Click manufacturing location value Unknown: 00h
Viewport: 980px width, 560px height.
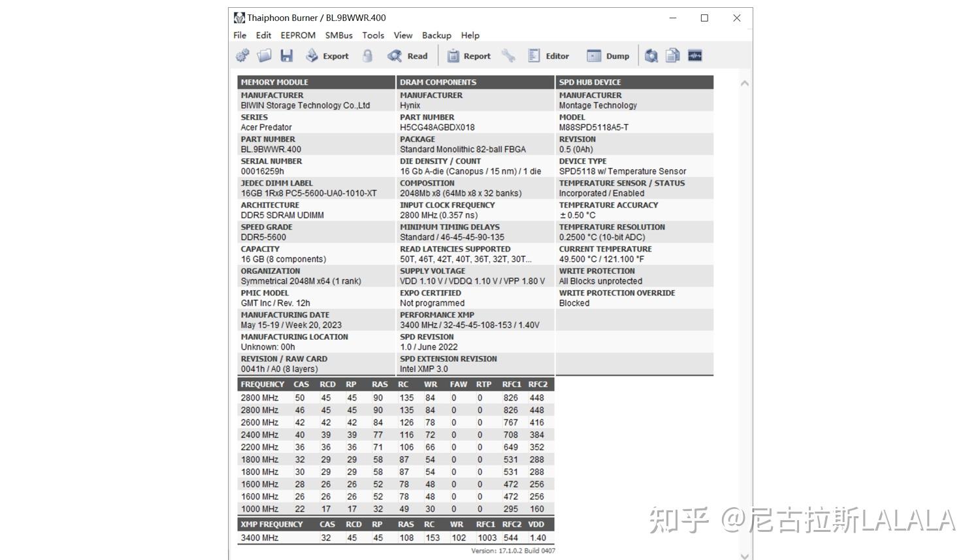tap(267, 347)
